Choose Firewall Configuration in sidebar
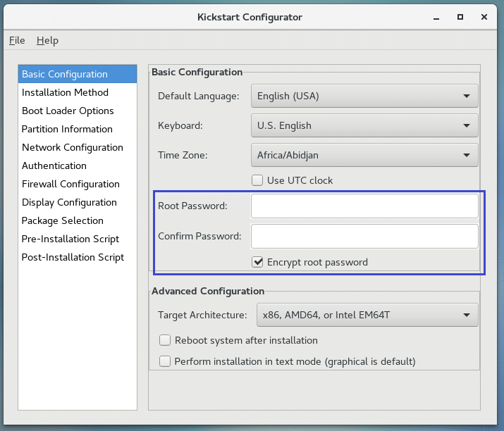The height and width of the screenshot is (431, 504). [70, 184]
